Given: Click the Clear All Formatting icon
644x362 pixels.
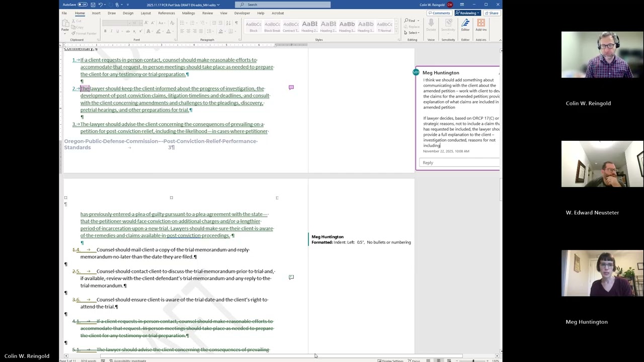Looking at the screenshot, I should [172, 23].
